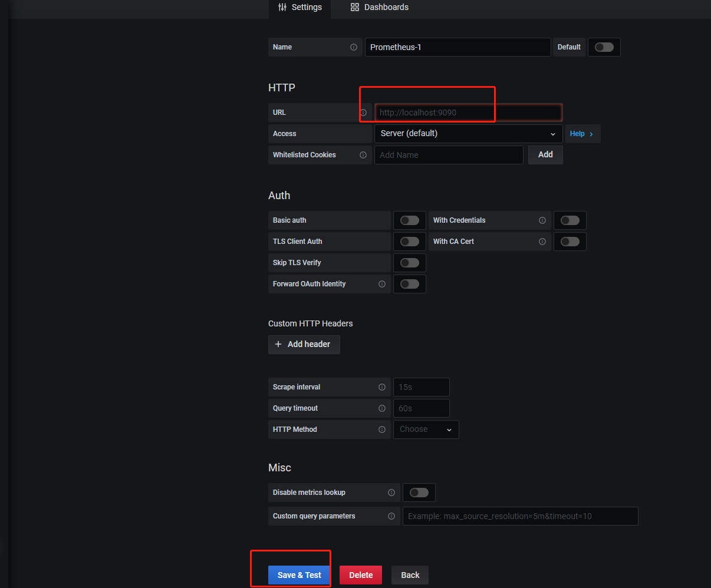Click the HTTP Method info icon

tap(382, 430)
